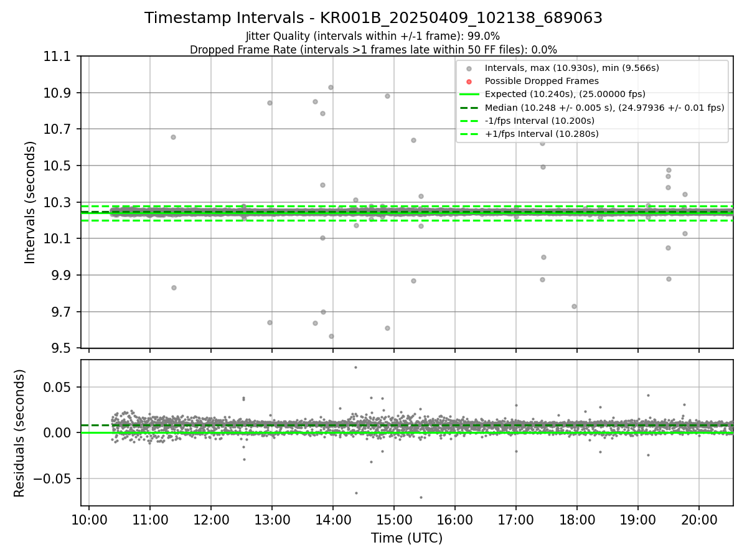Click the solid green line sample for 'Expected'
This screenshot has width=747, height=560.
click(x=469, y=95)
